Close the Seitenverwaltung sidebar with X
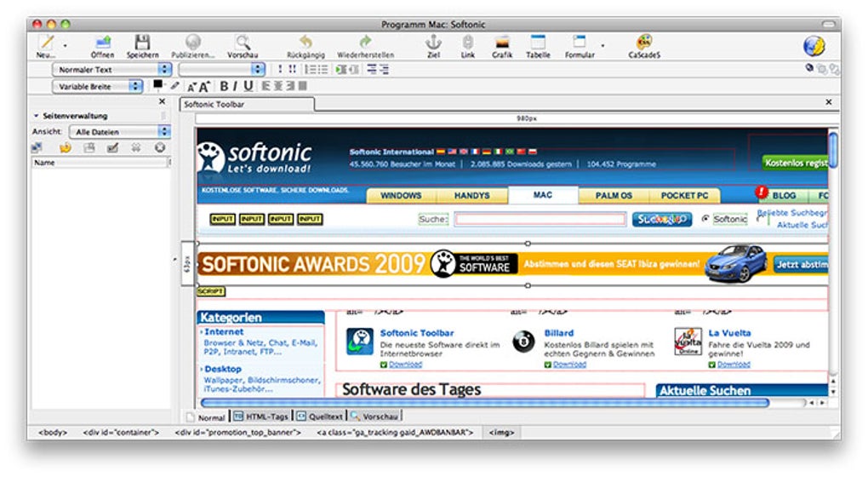868x477 pixels. click(162, 101)
